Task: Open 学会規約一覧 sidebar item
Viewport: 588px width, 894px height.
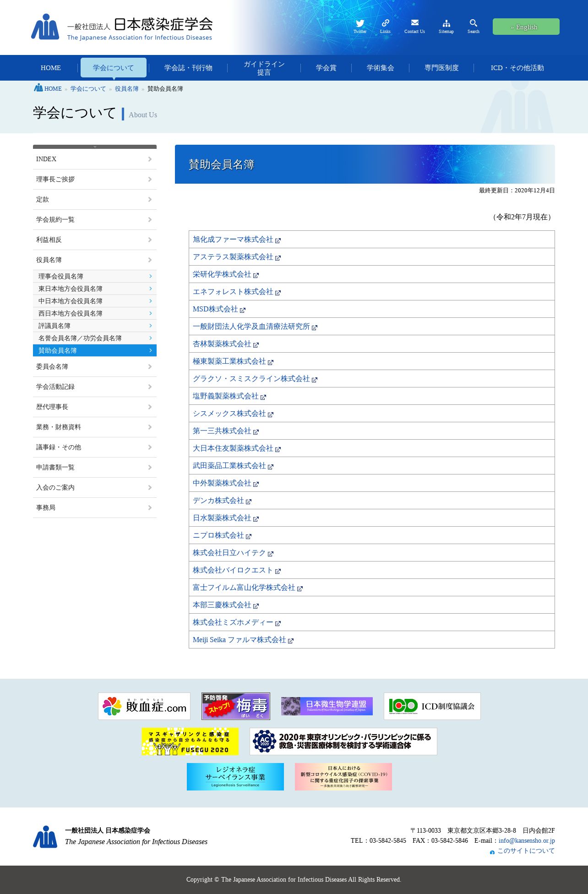Action: point(95,220)
